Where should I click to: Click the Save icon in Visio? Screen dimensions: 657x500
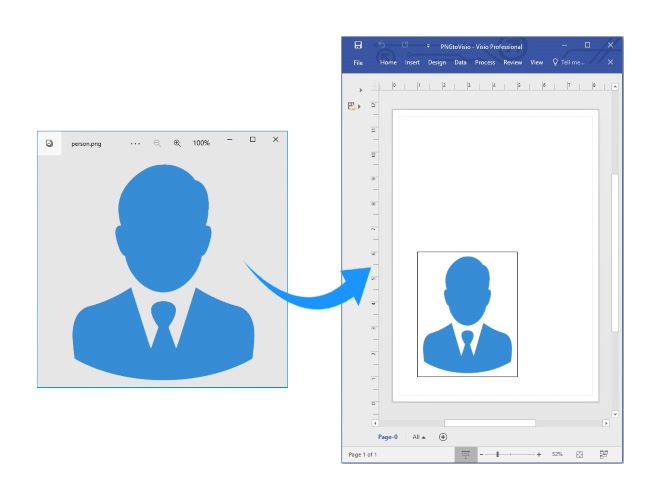358,45
